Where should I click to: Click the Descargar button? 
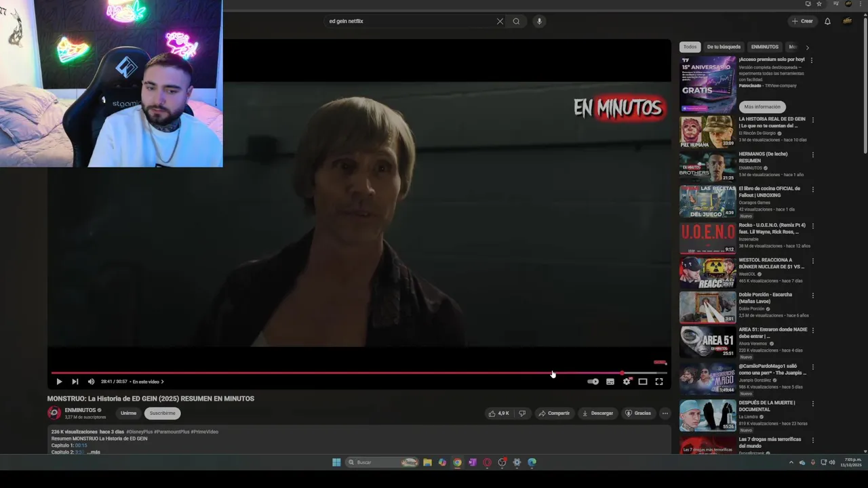pos(597,413)
